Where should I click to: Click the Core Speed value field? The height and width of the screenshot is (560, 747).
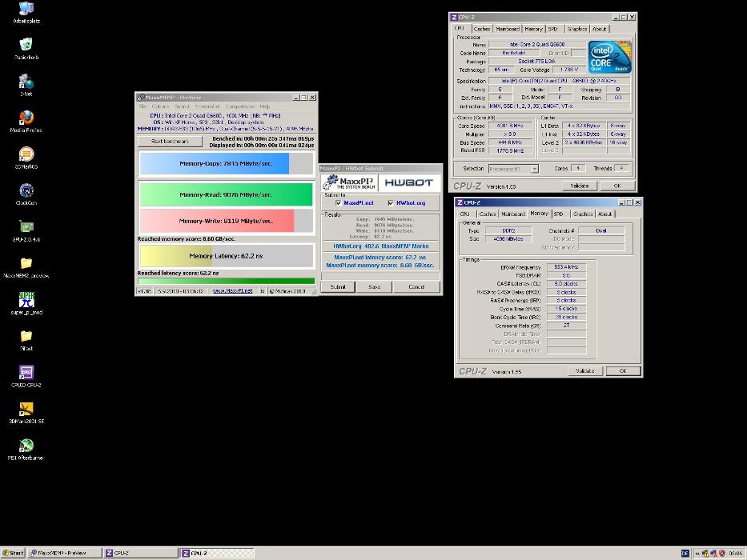pyautogui.click(x=509, y=126)
